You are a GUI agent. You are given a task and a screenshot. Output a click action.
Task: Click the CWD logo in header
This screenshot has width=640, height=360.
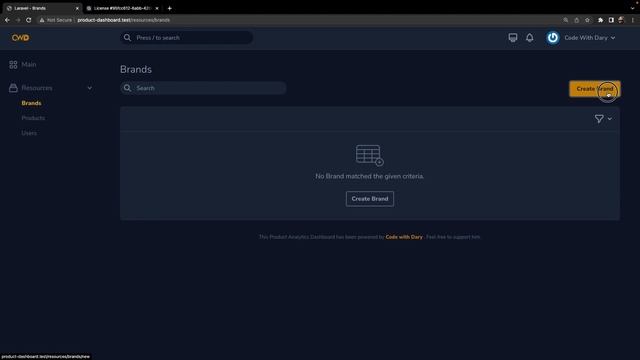point(20,38)
